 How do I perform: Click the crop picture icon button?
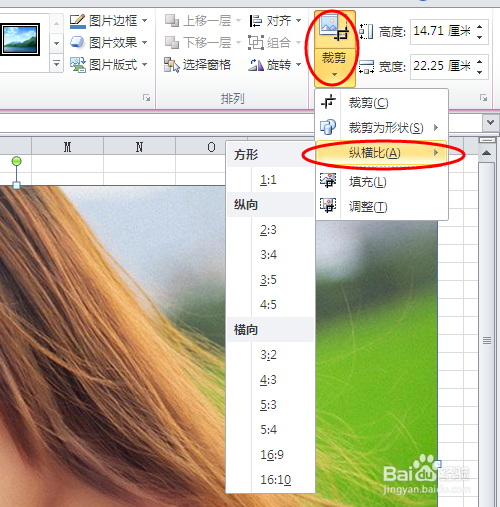click(x=335, y=29)
